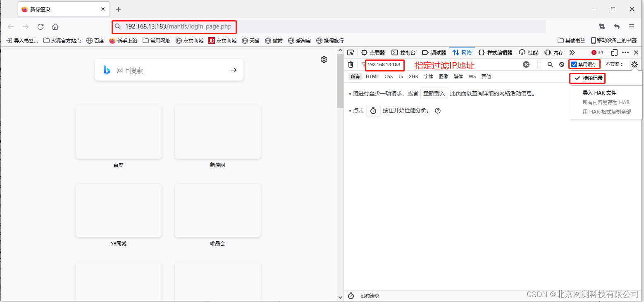This screenshot has width=644, height=302.
Task: Click the address bar URL field
Action: 329,26
